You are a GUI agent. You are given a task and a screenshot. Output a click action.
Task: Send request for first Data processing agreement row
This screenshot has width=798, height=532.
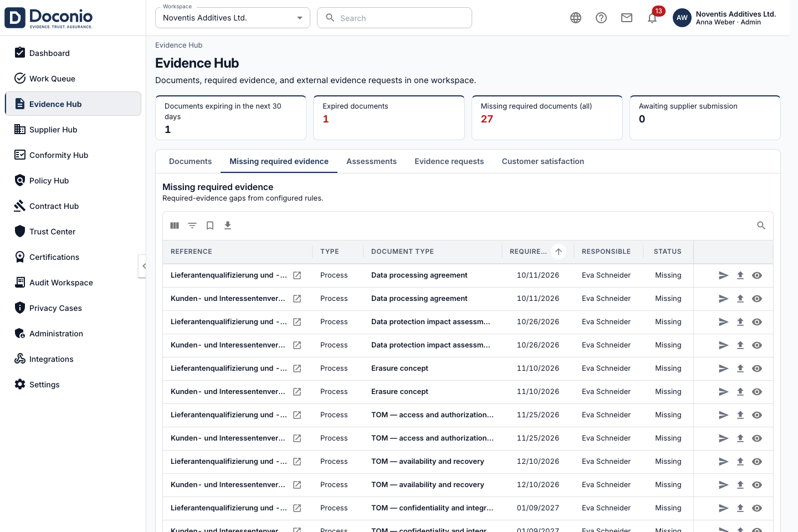pos(723,275)
